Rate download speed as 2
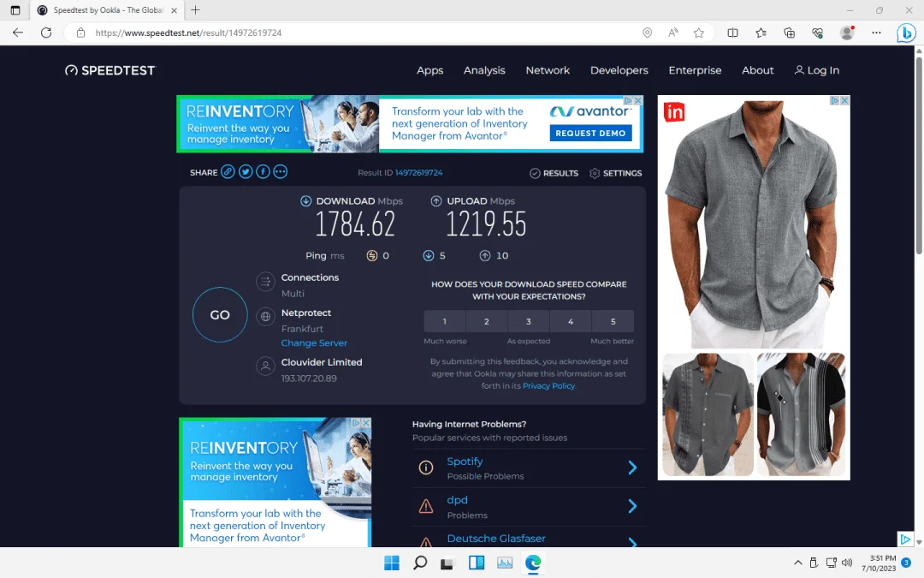 pos(486,321)
